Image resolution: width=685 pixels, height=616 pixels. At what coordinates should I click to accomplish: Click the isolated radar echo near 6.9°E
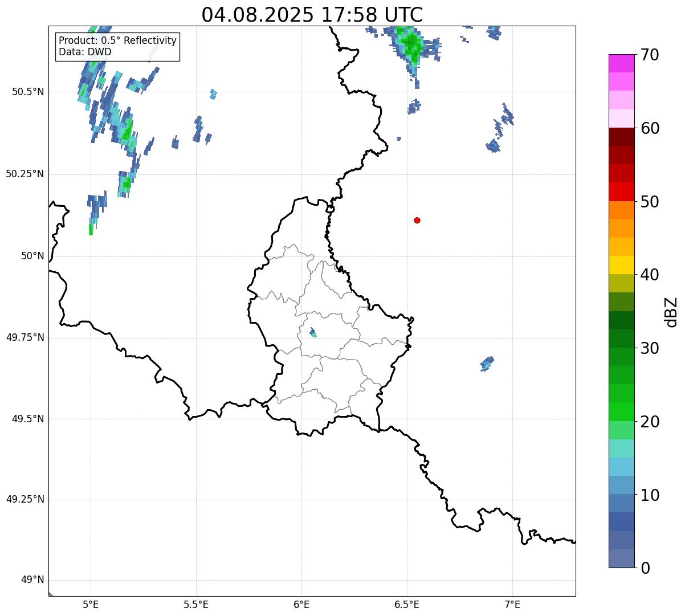coord(487,363)
